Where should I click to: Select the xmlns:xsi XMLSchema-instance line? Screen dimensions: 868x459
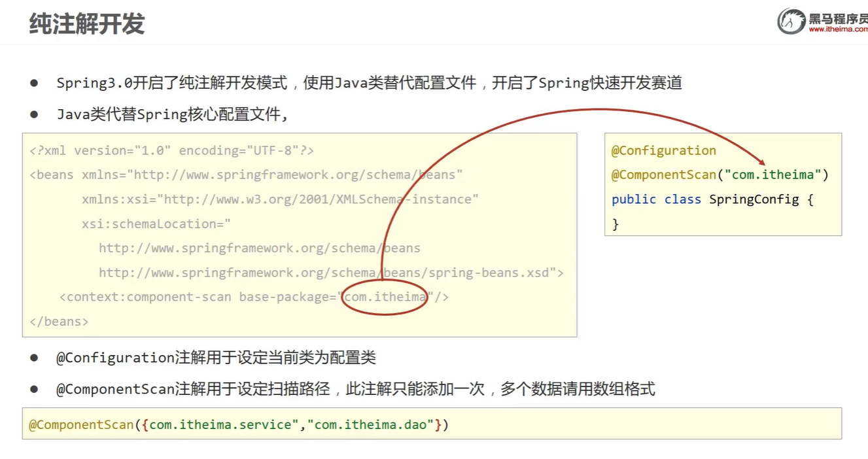point(280,199)
